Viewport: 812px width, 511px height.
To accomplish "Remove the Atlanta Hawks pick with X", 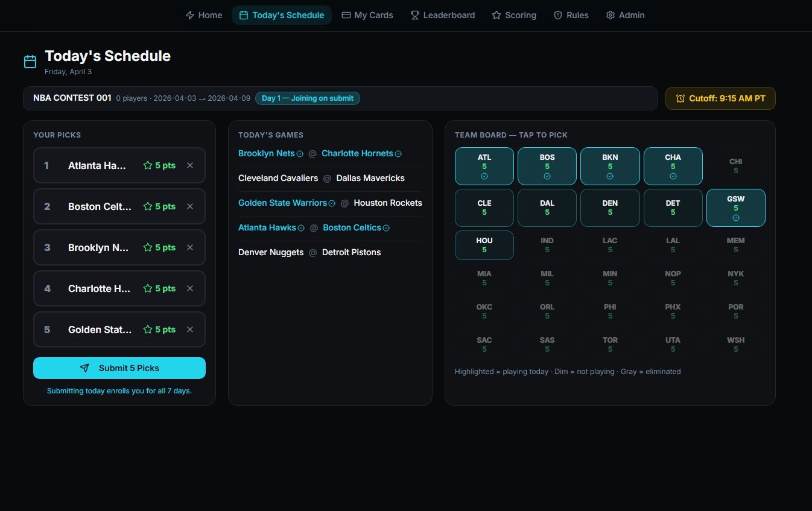I will tap(190, 165).
